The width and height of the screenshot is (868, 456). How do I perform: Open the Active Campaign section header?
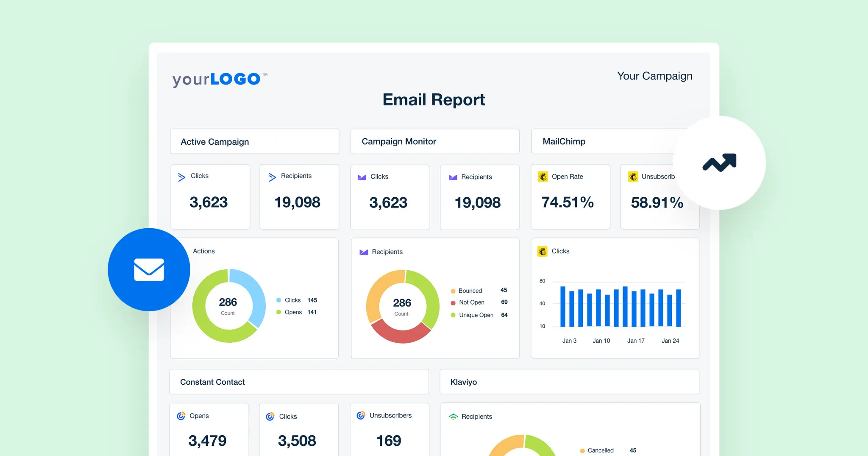click(254, 141)
